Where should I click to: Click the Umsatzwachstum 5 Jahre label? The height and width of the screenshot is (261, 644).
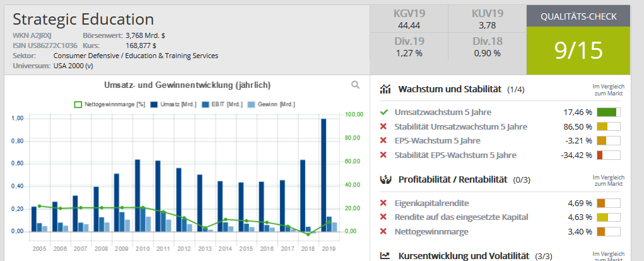click(443, 112)
